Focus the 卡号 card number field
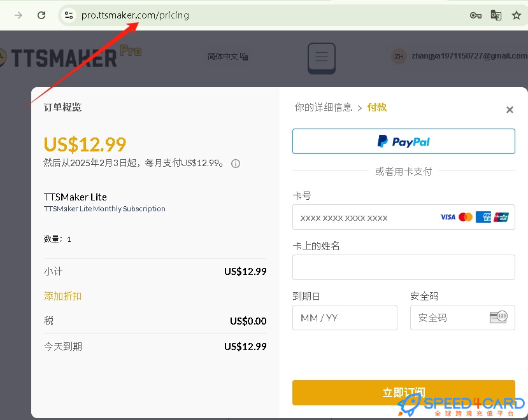Screen dimensions: 528x420 [x=403, y=217]
